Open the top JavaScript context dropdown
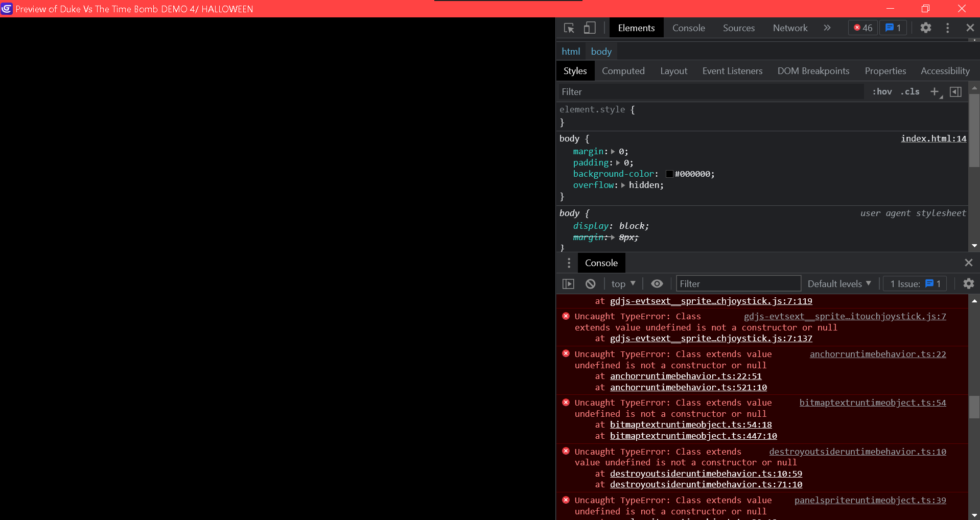 pos(623,284)
